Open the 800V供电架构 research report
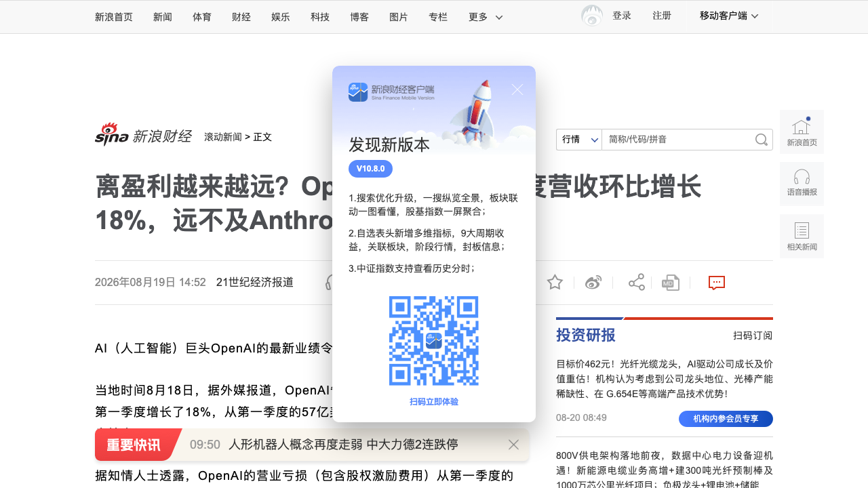 [x=665, y=470]
